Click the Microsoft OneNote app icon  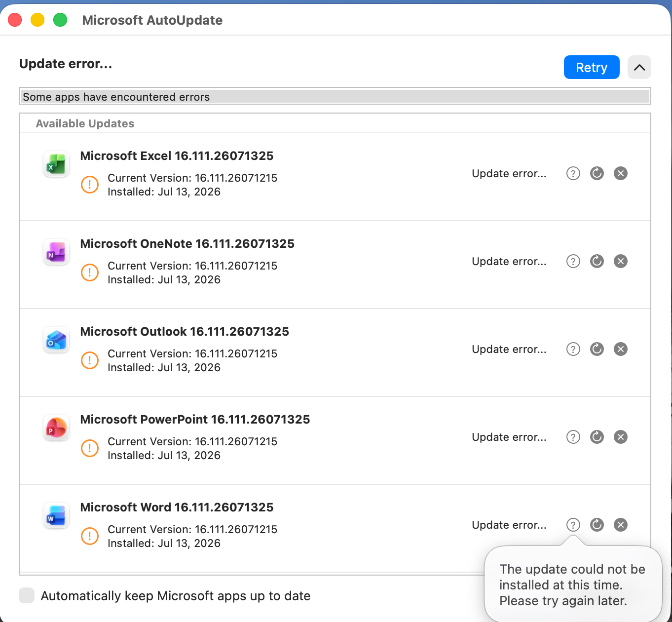coord(56,252)
